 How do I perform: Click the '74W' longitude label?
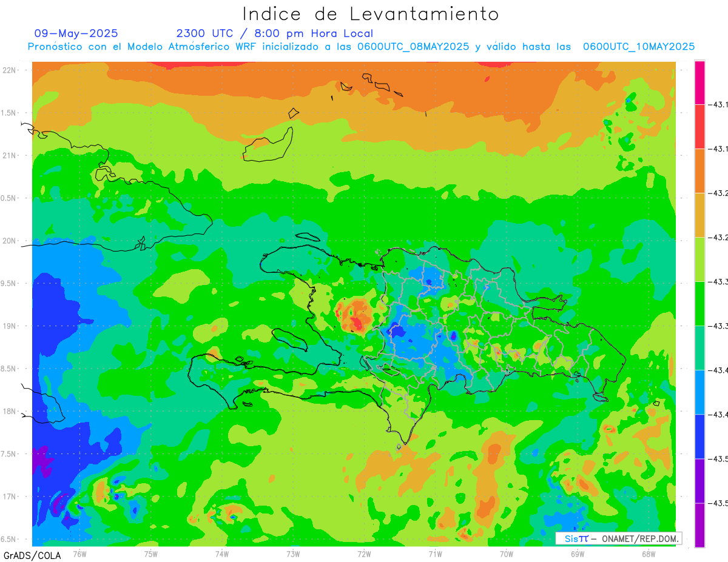222,554
